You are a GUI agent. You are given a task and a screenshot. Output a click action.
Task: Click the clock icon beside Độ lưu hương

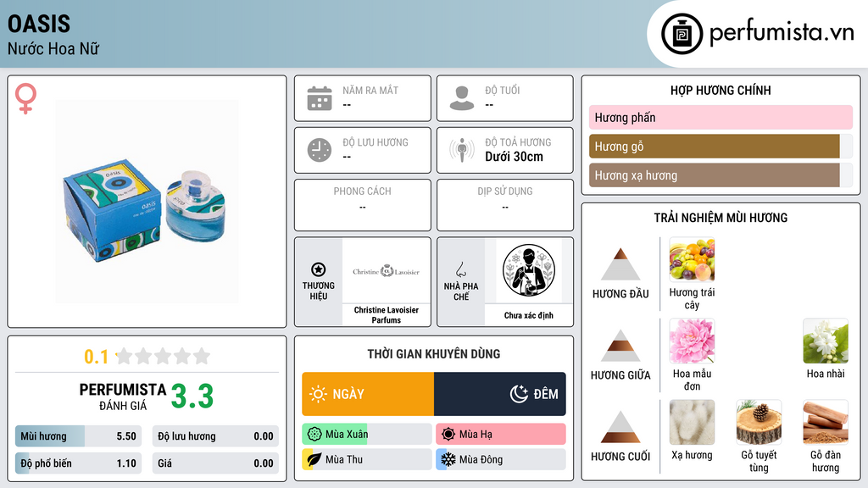320,150
